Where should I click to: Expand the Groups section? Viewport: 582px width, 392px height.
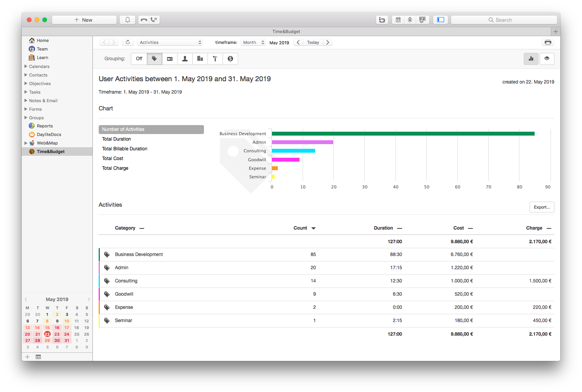click(x=26, y=118)
